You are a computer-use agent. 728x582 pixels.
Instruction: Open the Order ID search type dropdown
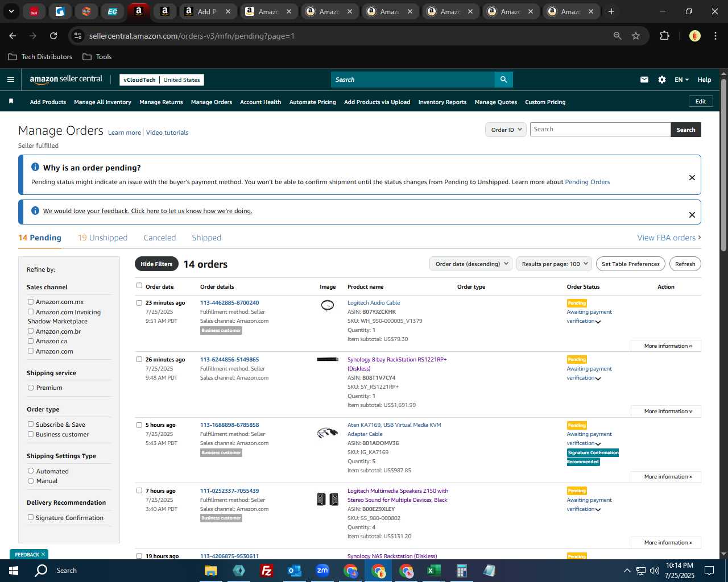pos(506,130)
